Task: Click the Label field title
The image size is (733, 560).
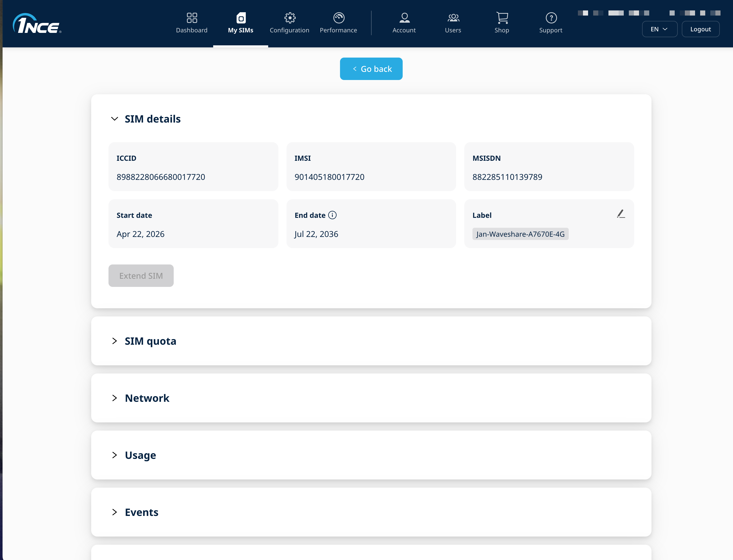Action: click(482, 215)
